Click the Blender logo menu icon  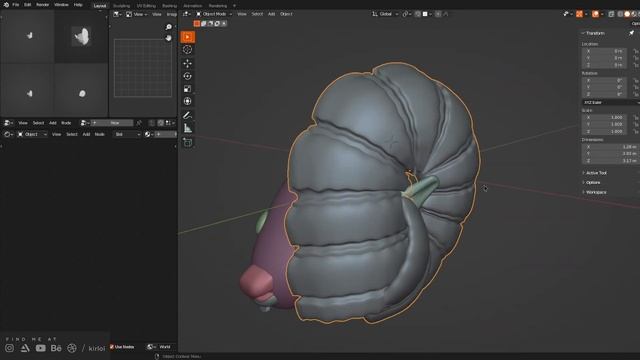coord(6,5)
